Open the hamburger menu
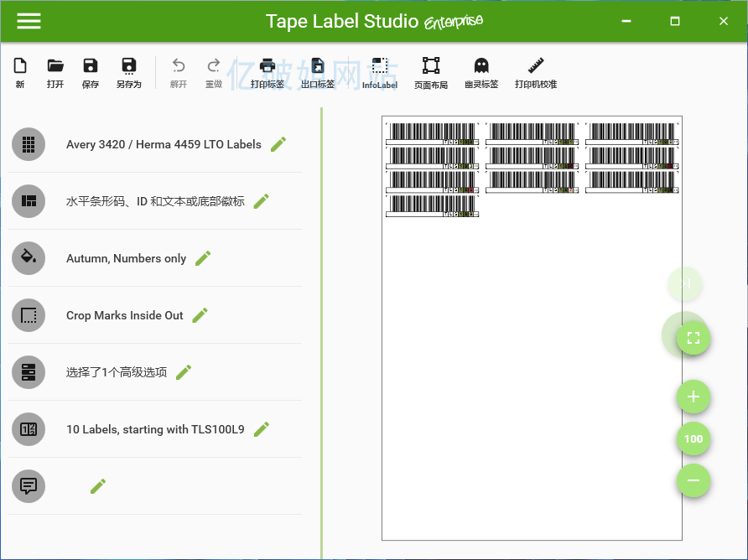748x560 pixels. click(29, 21)
